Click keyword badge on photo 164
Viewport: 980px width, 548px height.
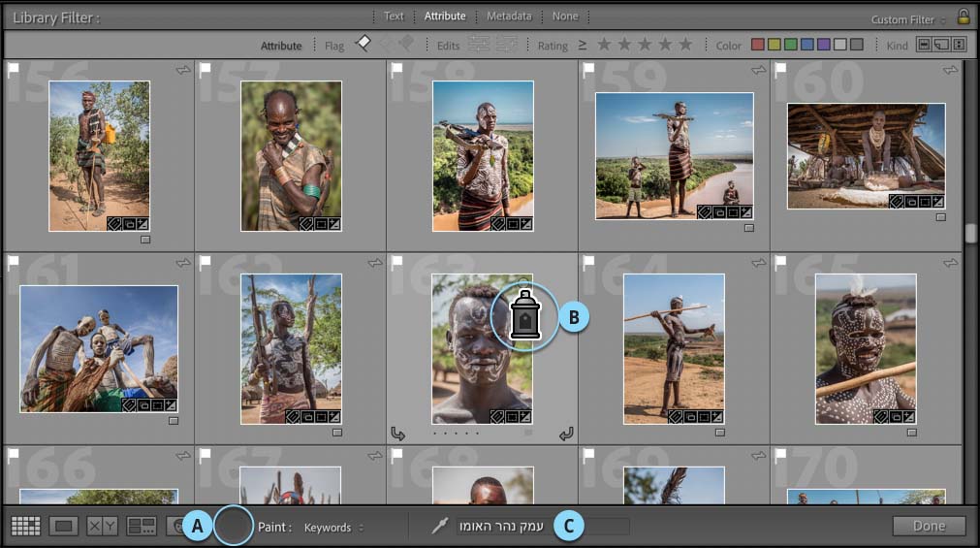pos(675,417)
